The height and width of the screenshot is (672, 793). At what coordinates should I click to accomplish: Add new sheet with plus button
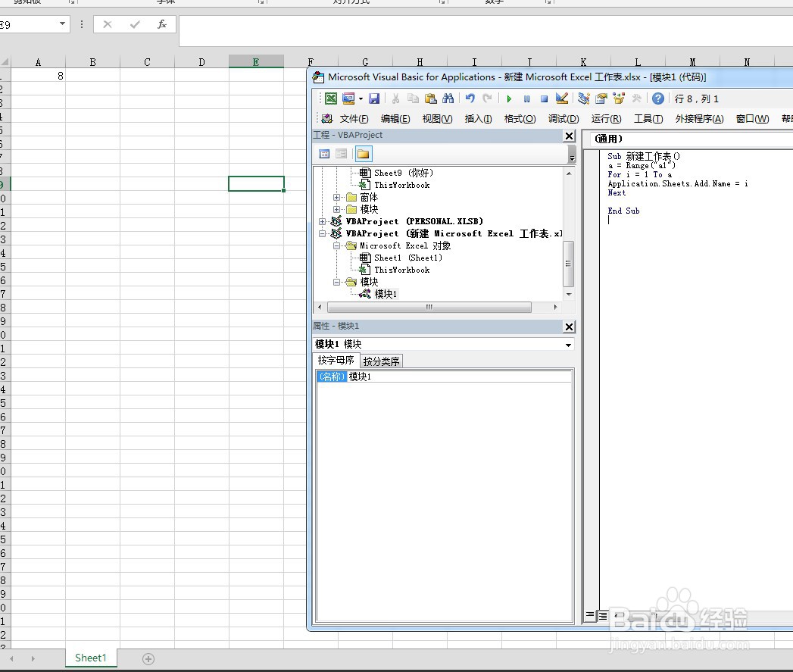pyautogui.click(x=148, y=659)
